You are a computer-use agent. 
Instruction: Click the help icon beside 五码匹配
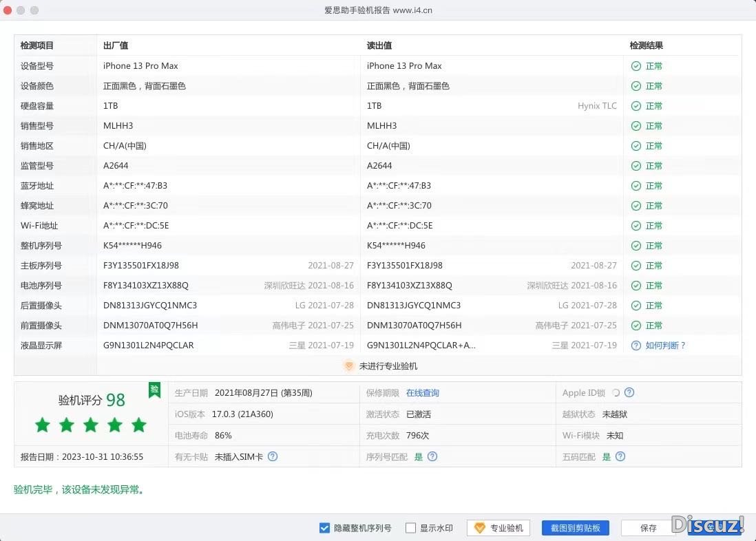[x=620, y=456]
